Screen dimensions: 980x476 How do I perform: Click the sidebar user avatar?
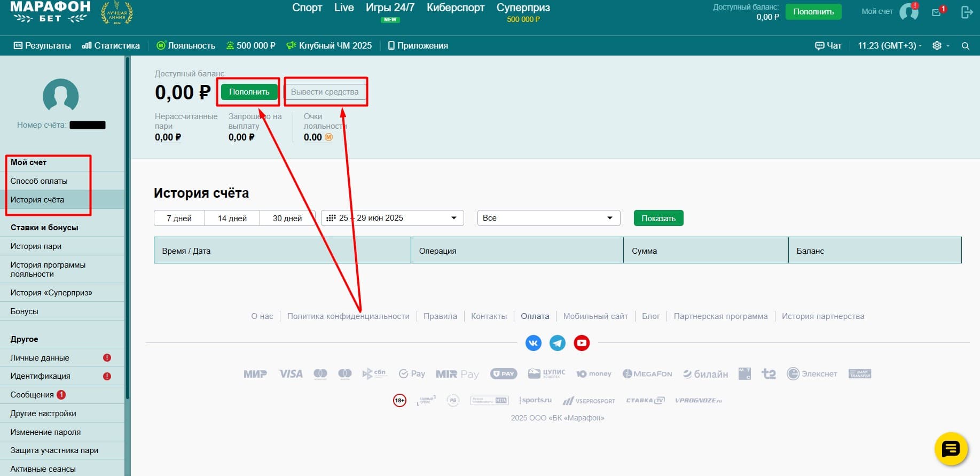pos(61,97)
